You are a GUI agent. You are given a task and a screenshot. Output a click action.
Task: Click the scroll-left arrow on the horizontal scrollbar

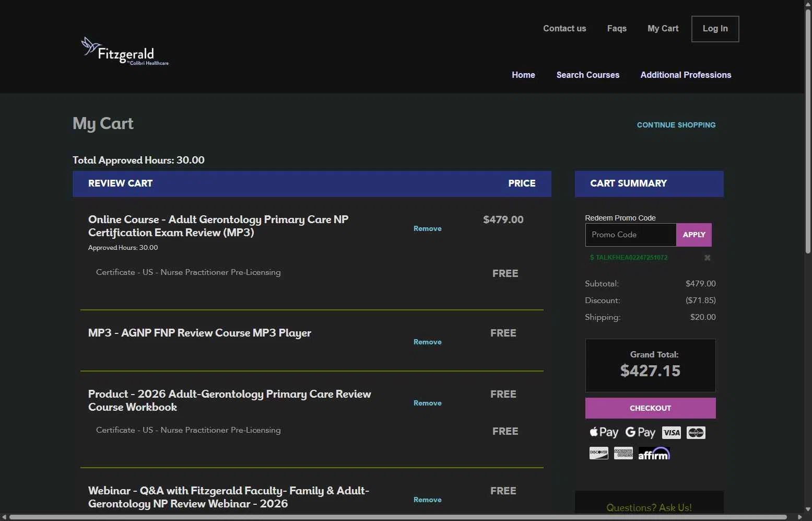coord(4,517)
